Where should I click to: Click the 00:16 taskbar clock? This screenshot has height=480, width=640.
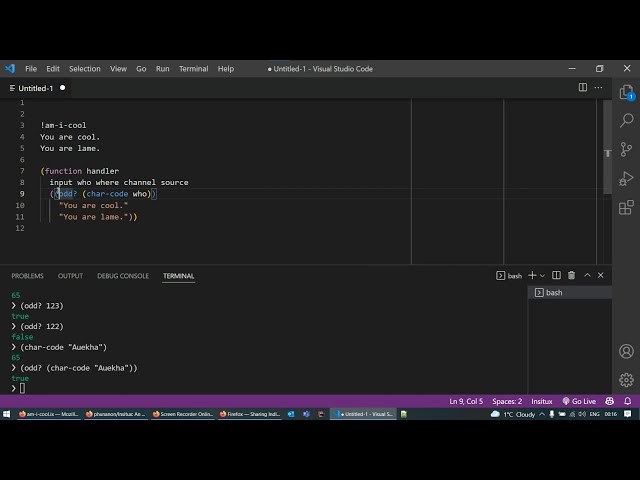(611, 414)
